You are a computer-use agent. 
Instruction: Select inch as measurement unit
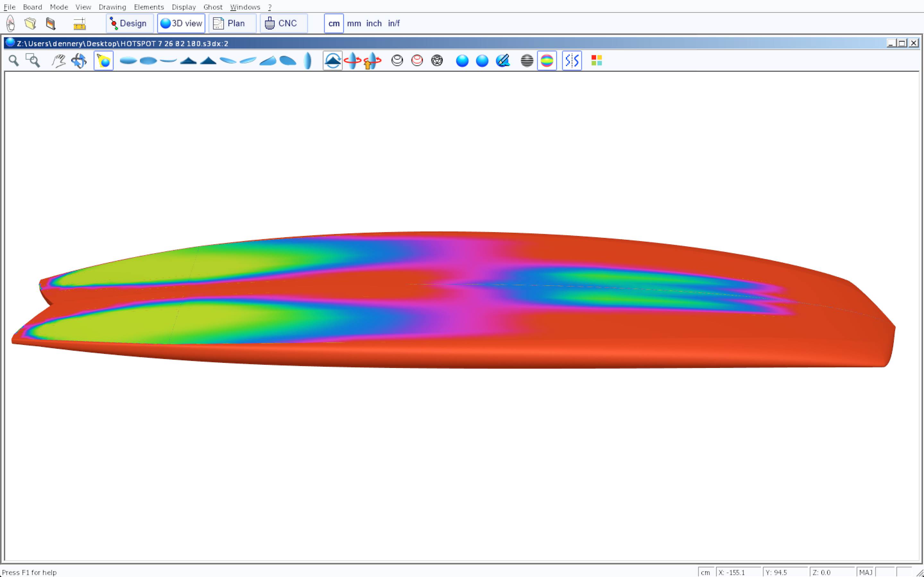point(374,23)
